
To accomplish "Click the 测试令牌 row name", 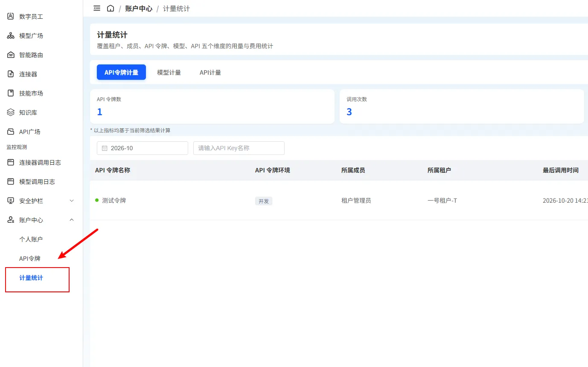I will pyautogui.click(x=114, y=200).
